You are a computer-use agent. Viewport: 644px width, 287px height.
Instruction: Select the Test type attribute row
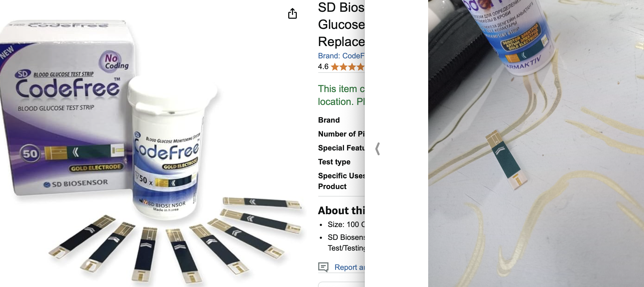point(341,162)
